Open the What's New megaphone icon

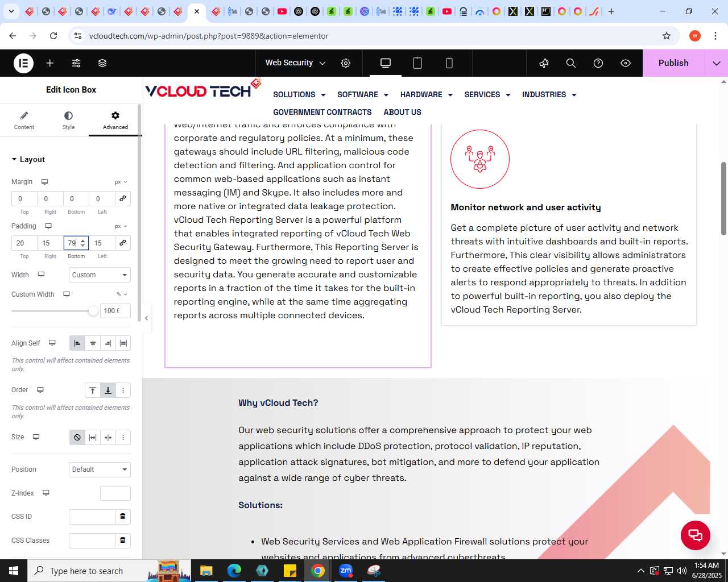tap(544, 63)
